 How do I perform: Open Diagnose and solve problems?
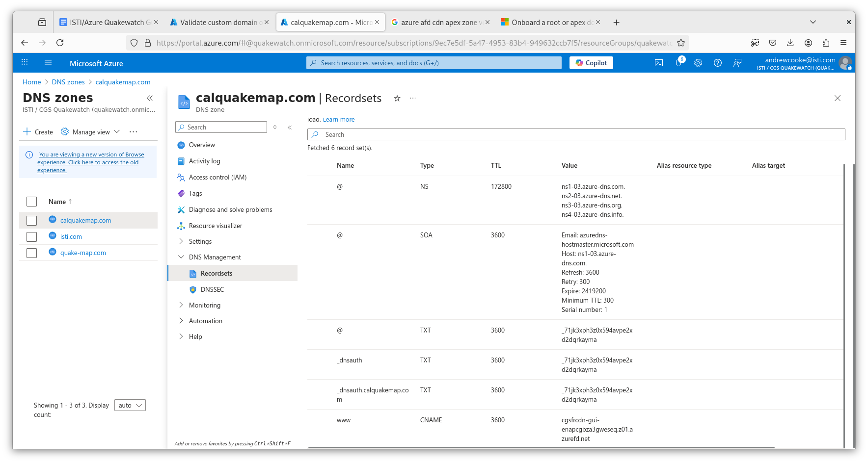click(x=230, y=209)
